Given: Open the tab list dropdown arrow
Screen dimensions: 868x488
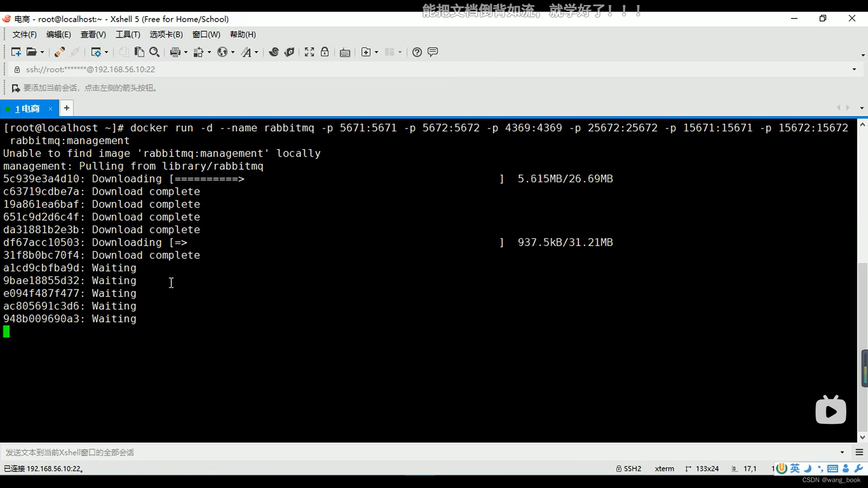Looking at the screenshot, I should coord(862,108).
